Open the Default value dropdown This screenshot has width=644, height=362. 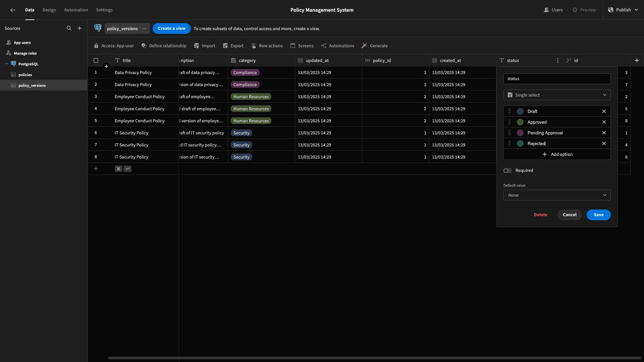(x=557, y=195)
